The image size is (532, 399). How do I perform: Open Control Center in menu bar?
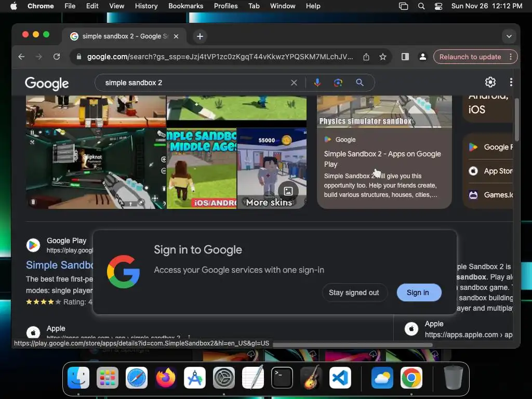[x=438, y=6]
